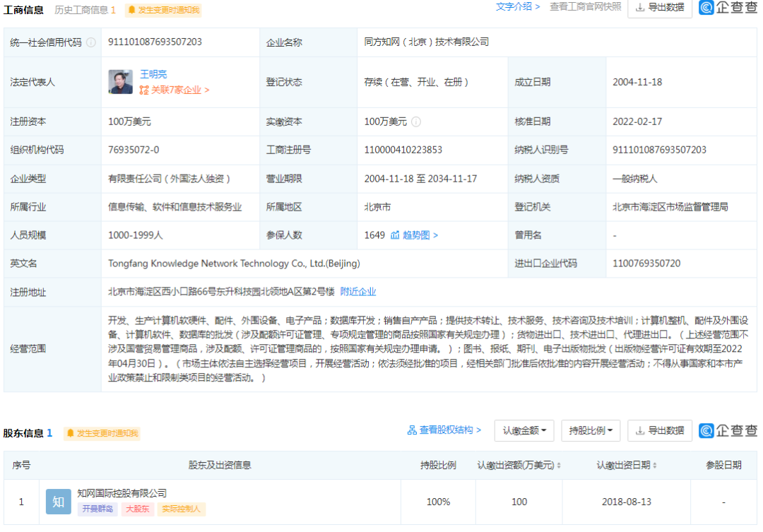
Task: Select credit code 911101087693507203 value
Action: [155, 42]
